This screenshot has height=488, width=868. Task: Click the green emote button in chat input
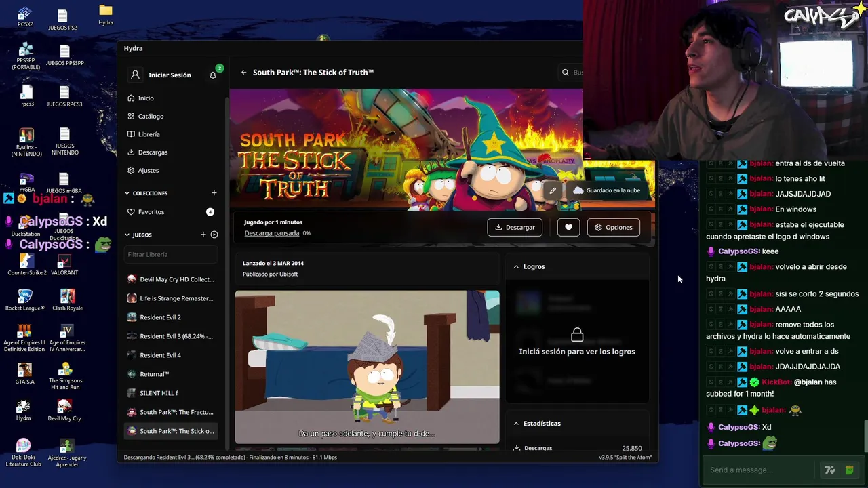(x=849, y=470)
